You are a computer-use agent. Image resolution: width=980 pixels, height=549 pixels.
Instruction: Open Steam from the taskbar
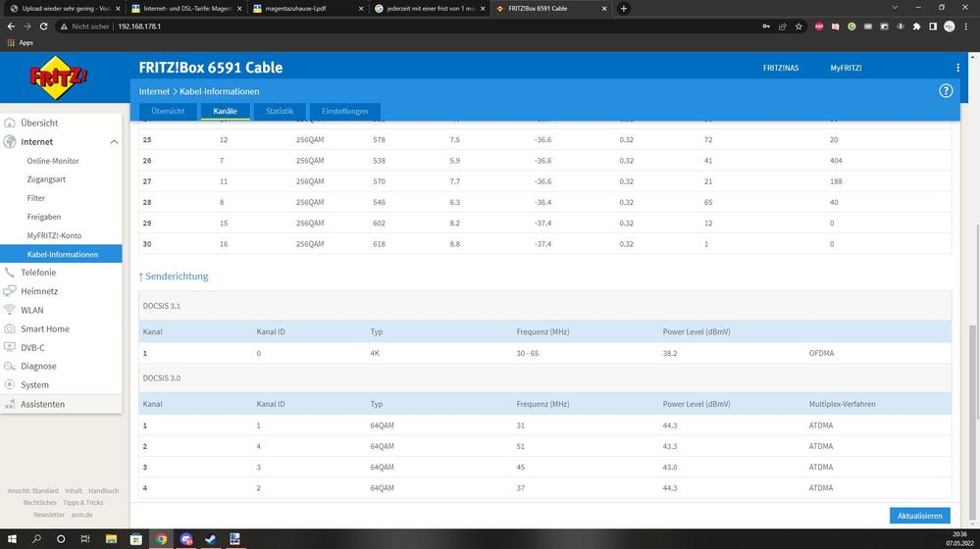[x=211, y=538]
